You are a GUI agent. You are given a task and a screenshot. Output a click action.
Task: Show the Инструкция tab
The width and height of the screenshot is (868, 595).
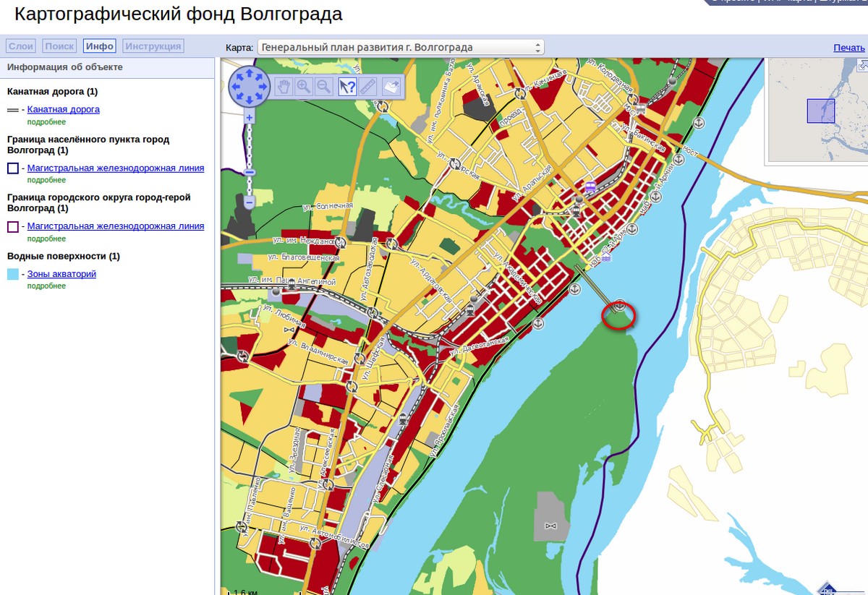153,46
